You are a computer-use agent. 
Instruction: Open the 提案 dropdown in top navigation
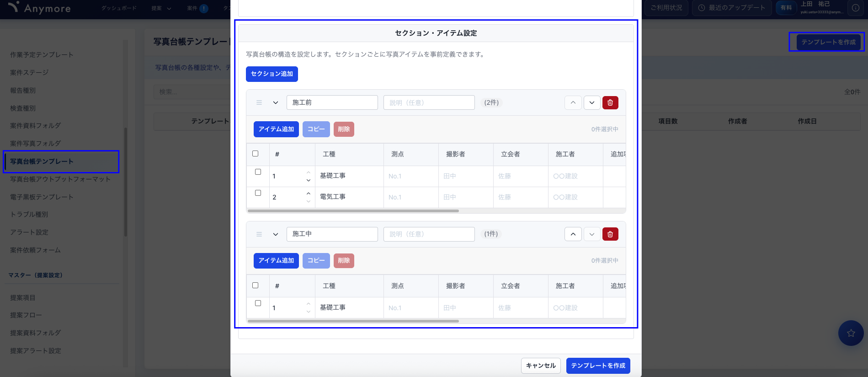(x=161, y=8)
